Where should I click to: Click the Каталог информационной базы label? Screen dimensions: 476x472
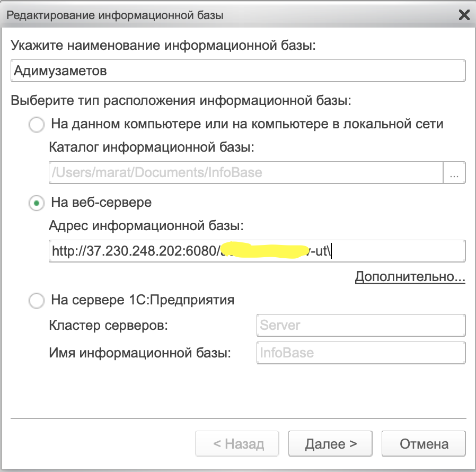(152, 147)
